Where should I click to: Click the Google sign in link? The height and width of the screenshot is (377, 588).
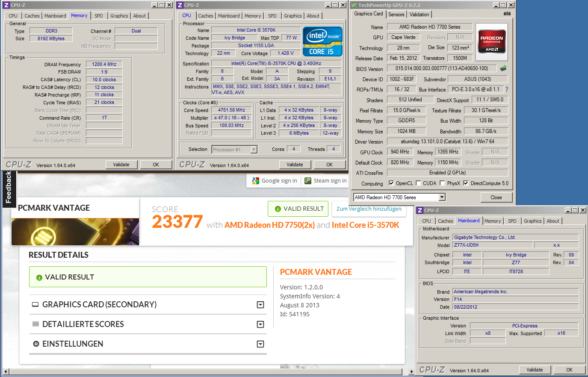pyautogui.click(x=279, y=181)
